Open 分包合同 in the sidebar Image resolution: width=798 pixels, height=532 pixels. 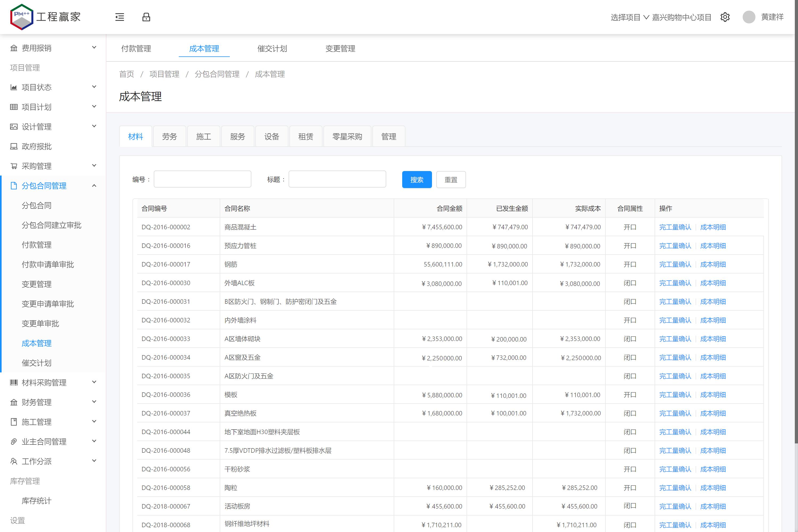37,205
